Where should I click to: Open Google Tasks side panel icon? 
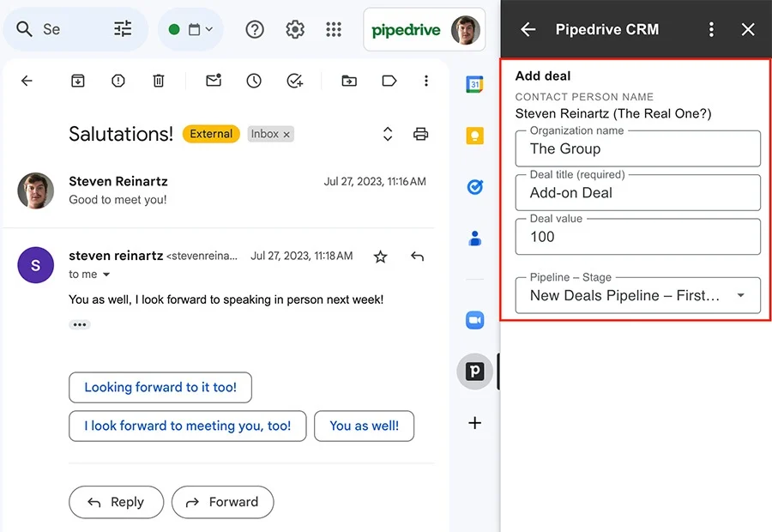point(474,187)
